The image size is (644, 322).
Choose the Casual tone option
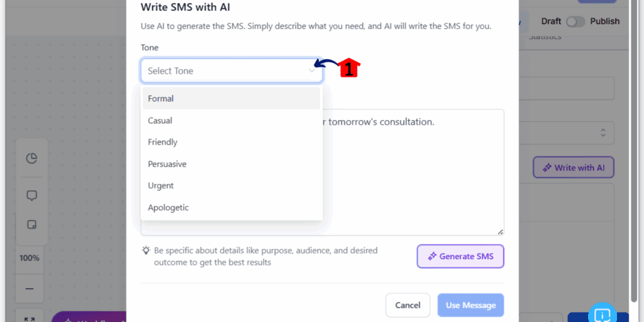231,120
